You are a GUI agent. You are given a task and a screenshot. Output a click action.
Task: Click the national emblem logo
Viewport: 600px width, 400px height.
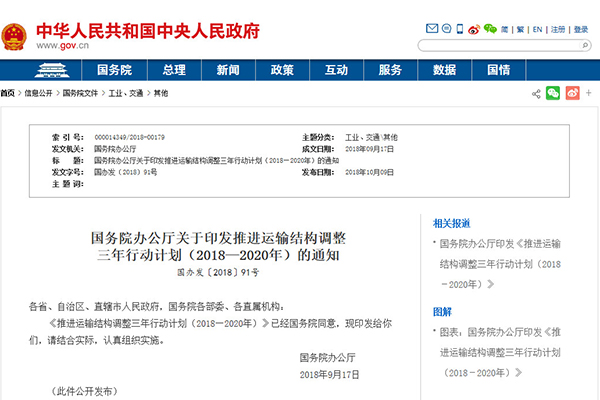coord(14,37)
